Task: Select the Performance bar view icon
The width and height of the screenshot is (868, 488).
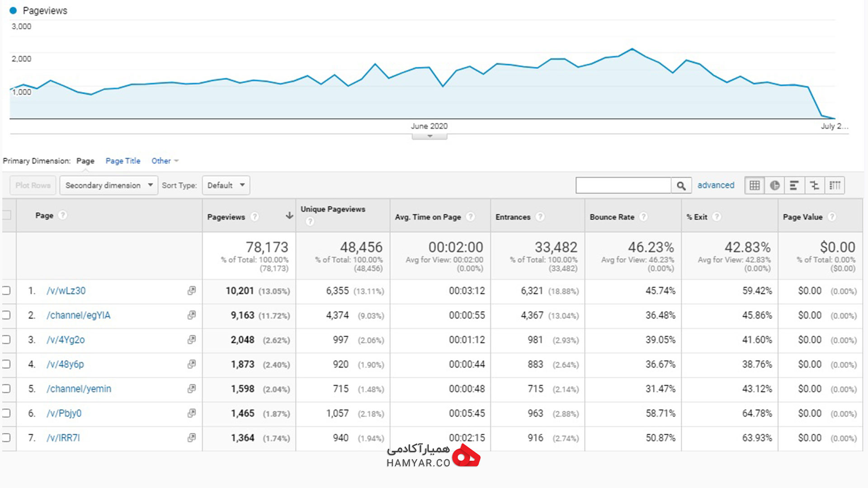Action: (x=794, y=185)
